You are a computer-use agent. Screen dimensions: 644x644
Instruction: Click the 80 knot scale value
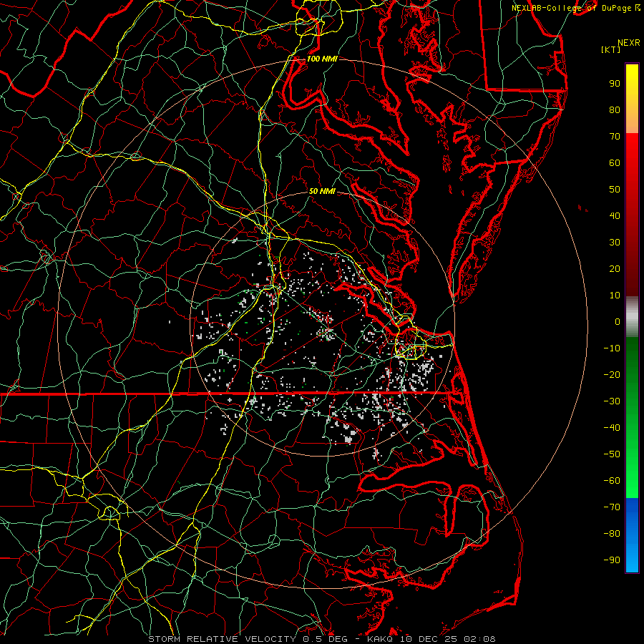615,109
